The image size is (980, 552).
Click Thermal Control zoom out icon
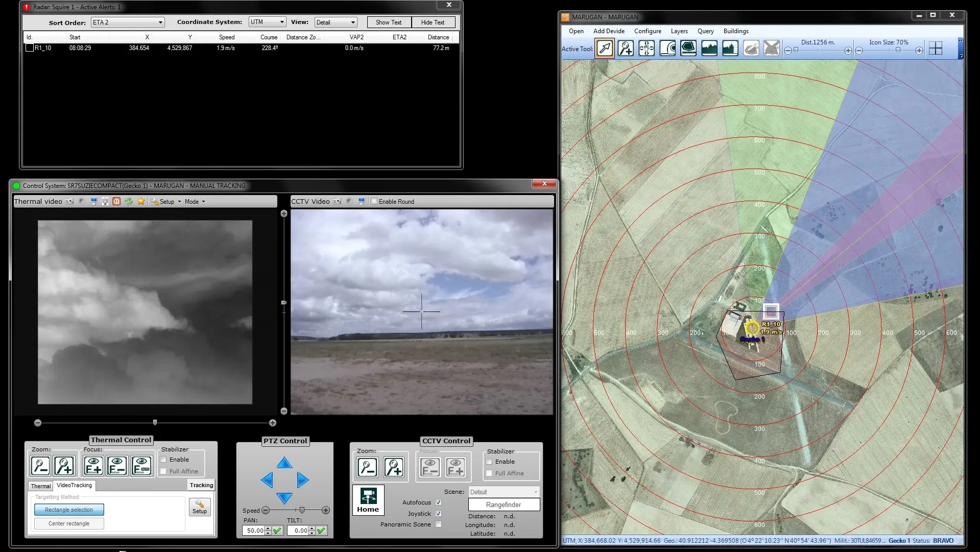click(40, 466)
